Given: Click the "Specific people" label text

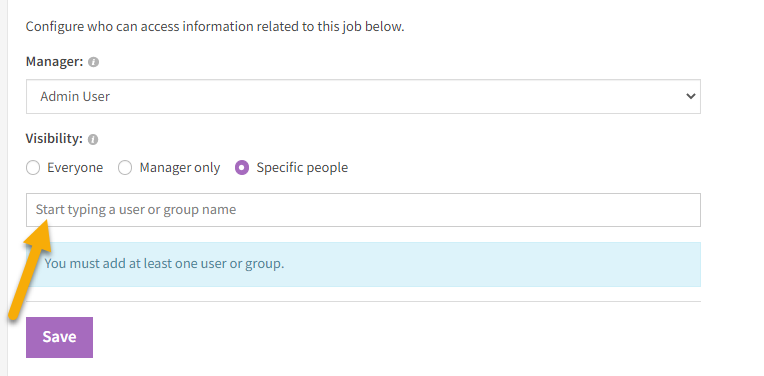Looking at the screenshot, I should pyautogui.click(x=302, y=168).
